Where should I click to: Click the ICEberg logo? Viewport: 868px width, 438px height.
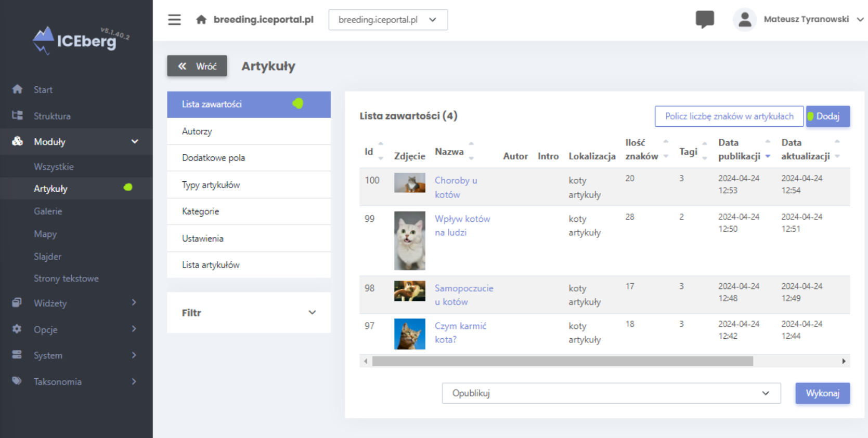click(x=76, y=40)
